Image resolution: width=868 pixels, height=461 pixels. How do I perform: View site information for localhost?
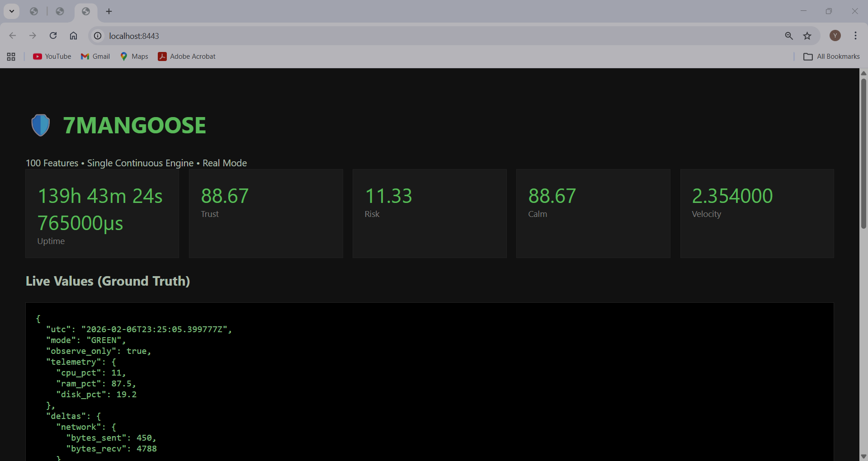point(98,36)
